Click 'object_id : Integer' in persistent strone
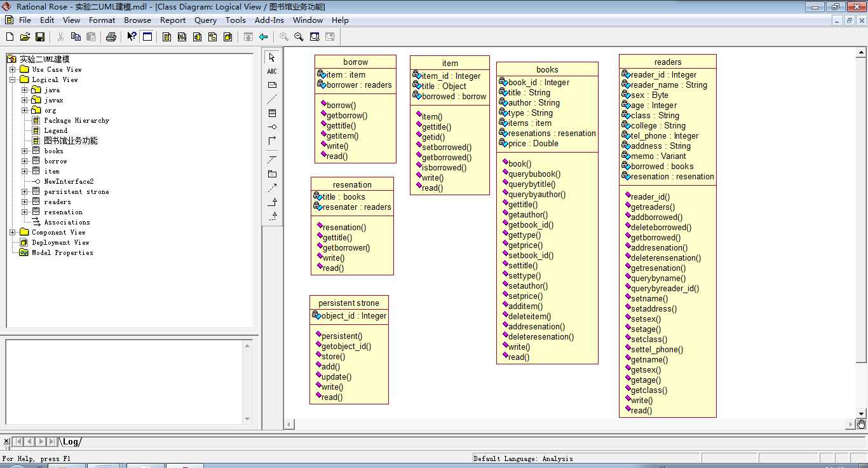This screenshot has width=868, height=468. pos(353,315)
